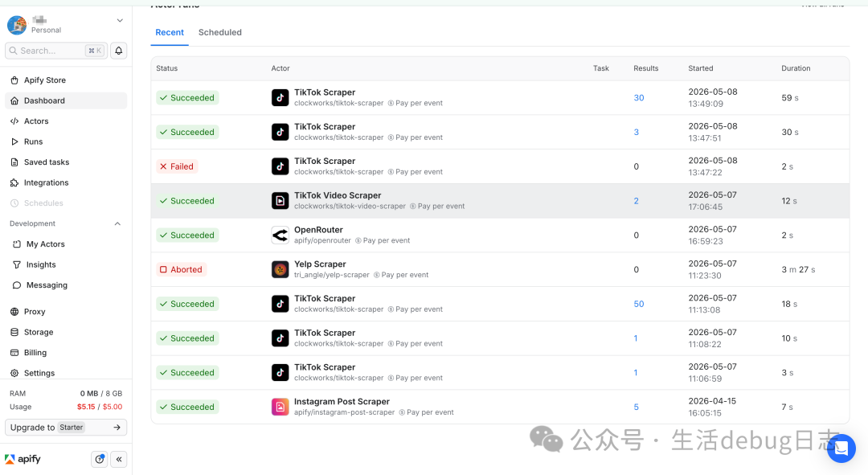Open the Failed TikTok Scraper run
This screenshot has height=475, width=868.
[500, 166]
